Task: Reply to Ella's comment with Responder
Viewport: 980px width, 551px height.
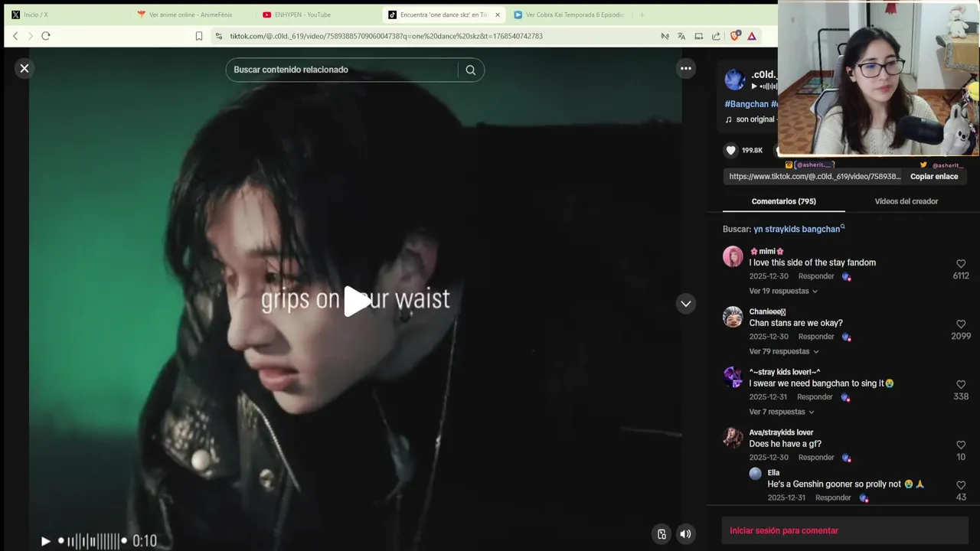Action: (x=833, y=497)
